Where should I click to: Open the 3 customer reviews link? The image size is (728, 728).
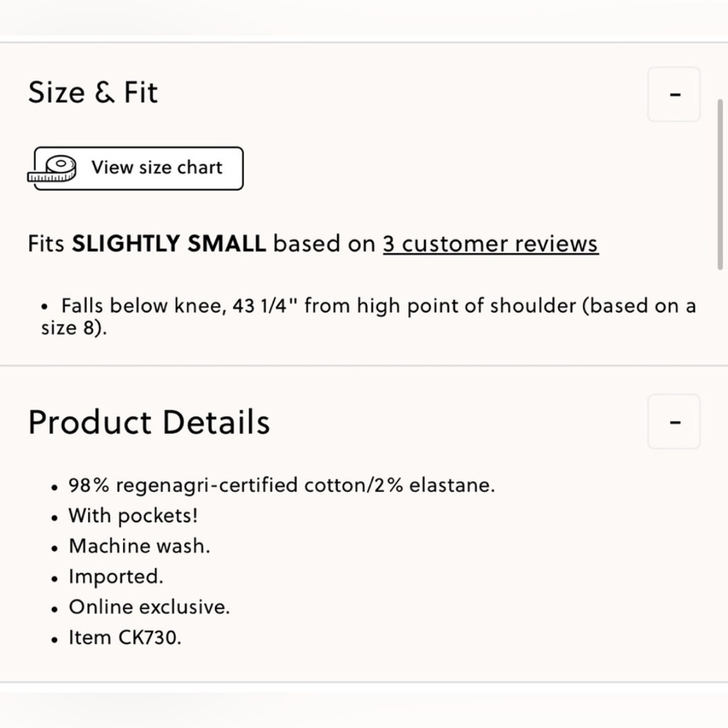click(490, 244)
